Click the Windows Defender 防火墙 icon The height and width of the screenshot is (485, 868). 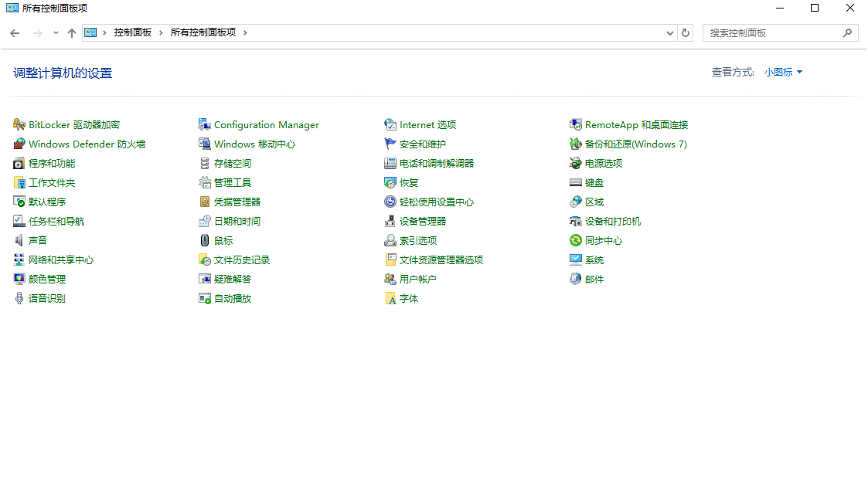click(19, 144)
